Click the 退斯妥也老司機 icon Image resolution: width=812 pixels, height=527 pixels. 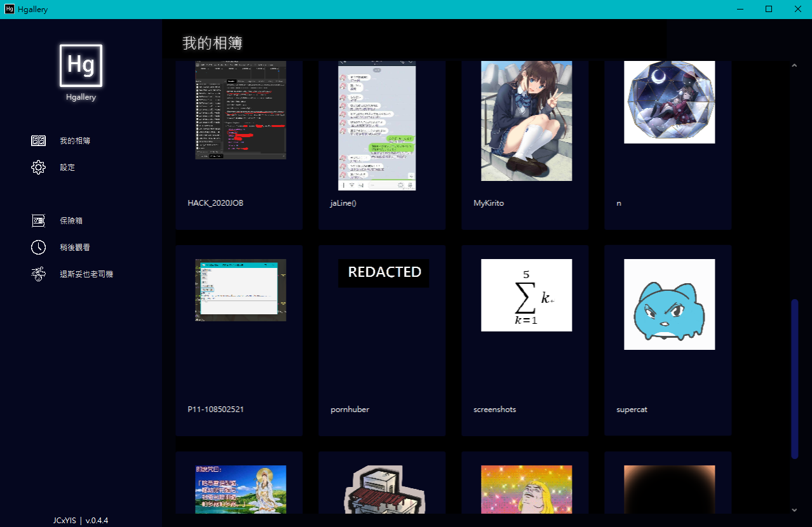tap(38, 274)
